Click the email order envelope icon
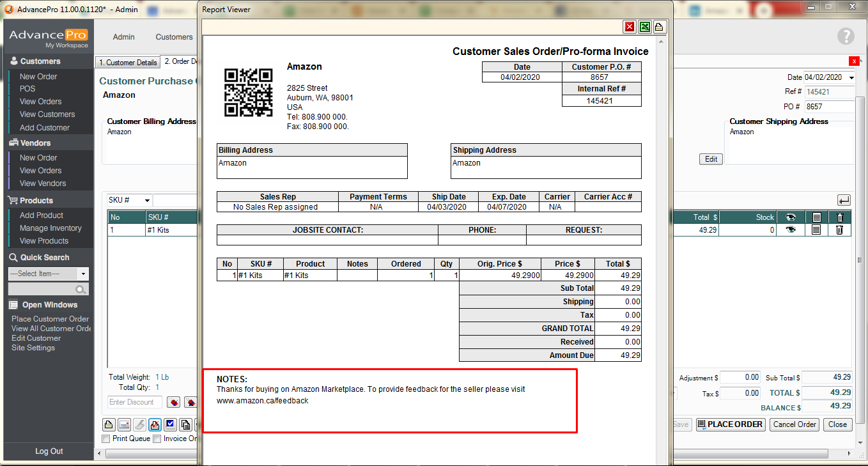This screenshot has width=868, height=466. click(124, 424)
